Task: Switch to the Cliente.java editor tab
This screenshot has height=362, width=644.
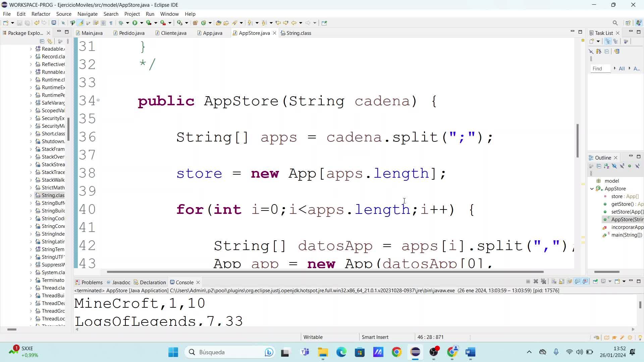Action: pos(173,33)
